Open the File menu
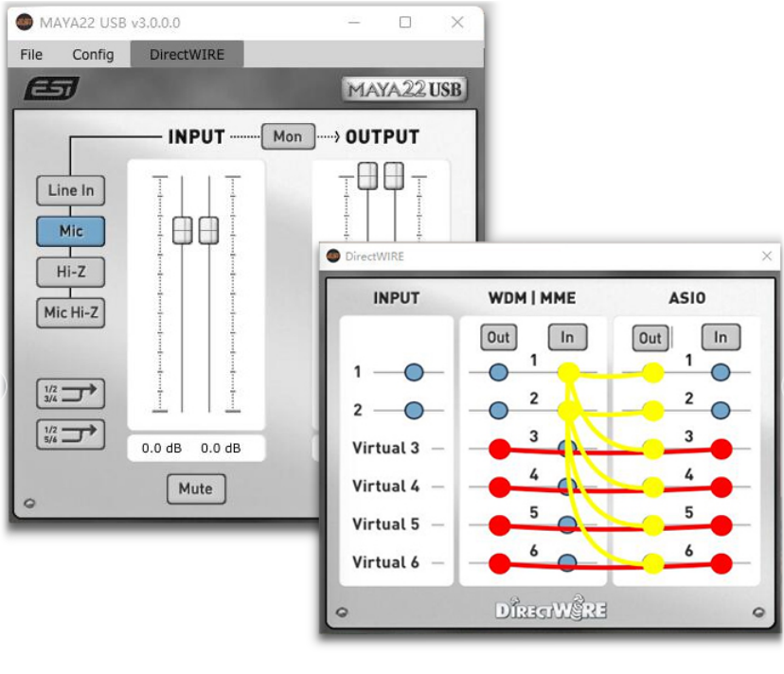784x674 pixels. pyautogui.click(x=31, y=55)
